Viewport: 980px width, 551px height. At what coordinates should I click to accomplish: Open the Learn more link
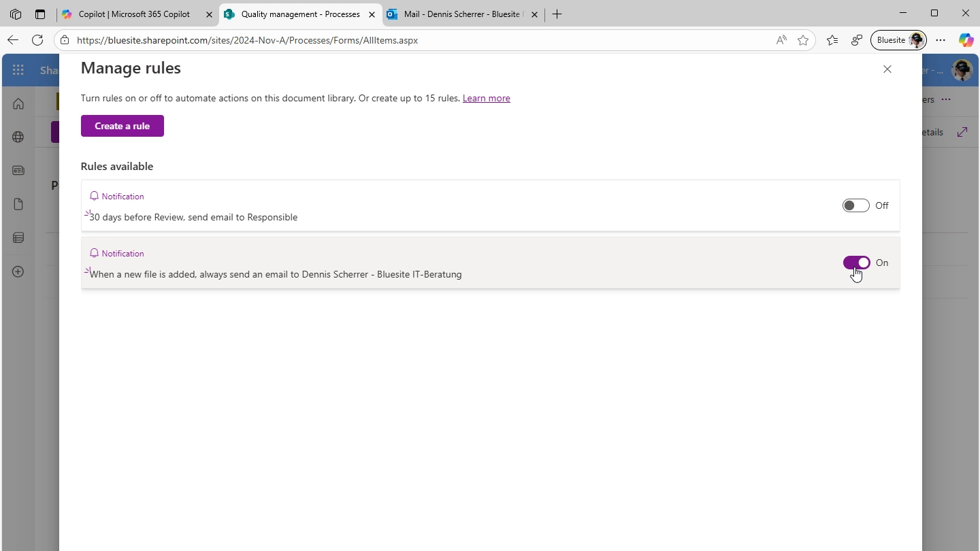pos(487,98)
